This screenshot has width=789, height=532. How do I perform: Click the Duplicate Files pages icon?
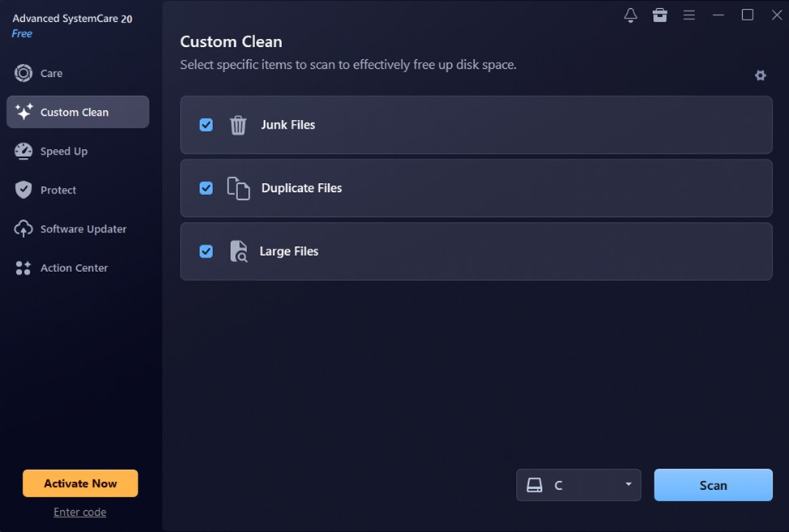click(x=238, y=189)
